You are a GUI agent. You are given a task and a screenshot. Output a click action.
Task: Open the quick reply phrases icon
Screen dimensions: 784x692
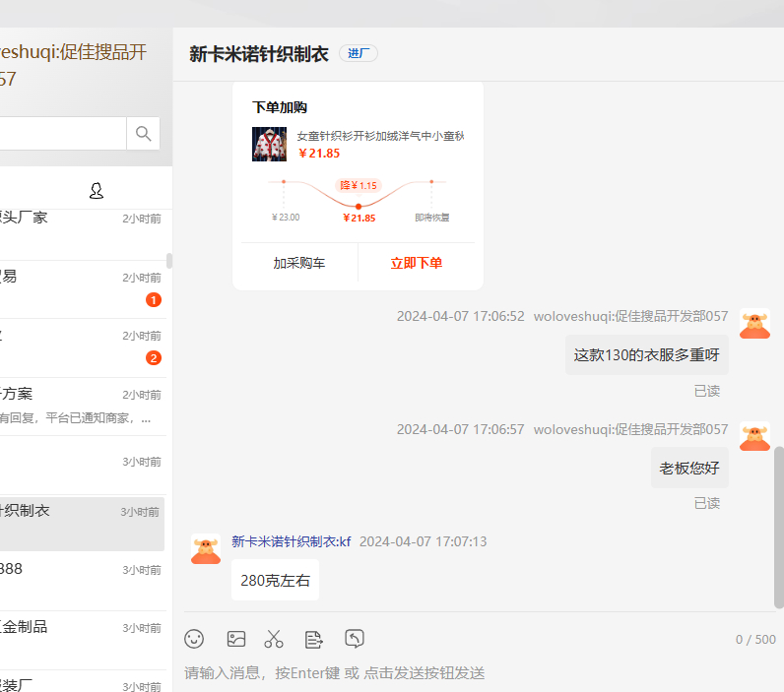click(x=314, y=639)
